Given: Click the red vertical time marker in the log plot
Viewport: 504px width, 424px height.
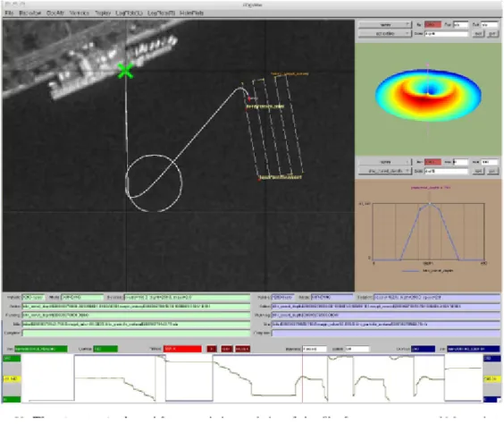Looking at the screenshot, I should (302, 378).
